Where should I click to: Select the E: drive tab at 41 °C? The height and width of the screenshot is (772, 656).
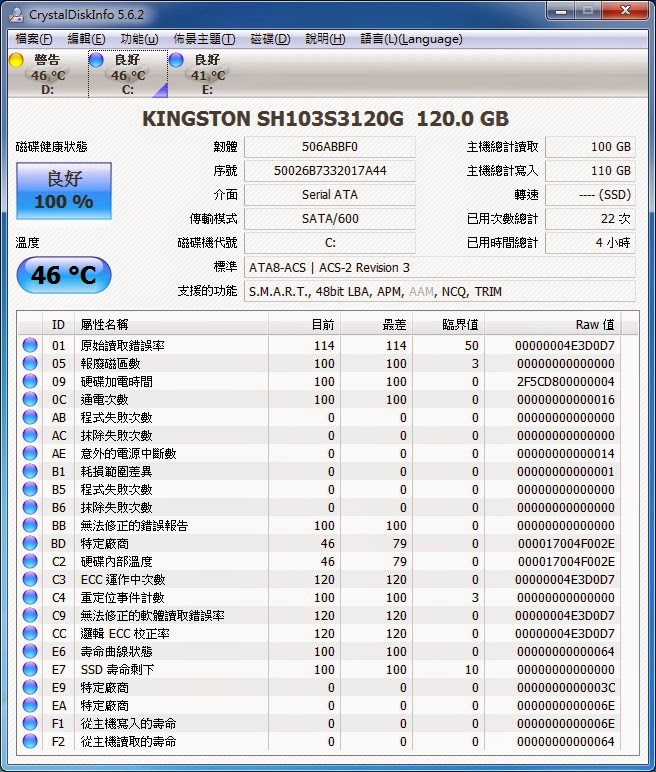207,74
